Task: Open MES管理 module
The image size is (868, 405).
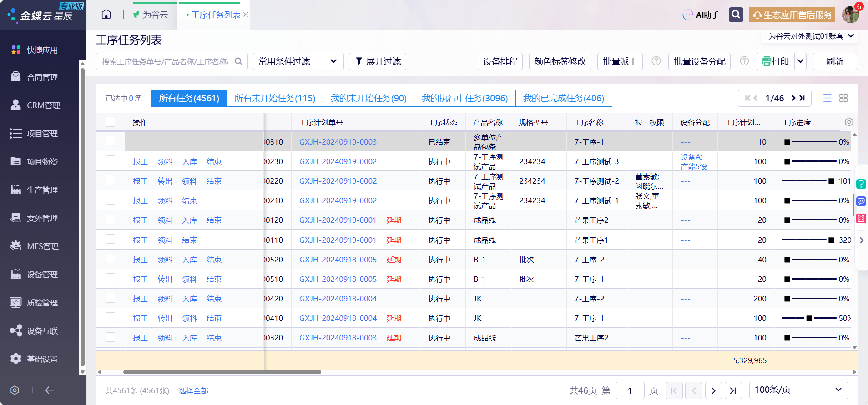Action: coord(43,246)
